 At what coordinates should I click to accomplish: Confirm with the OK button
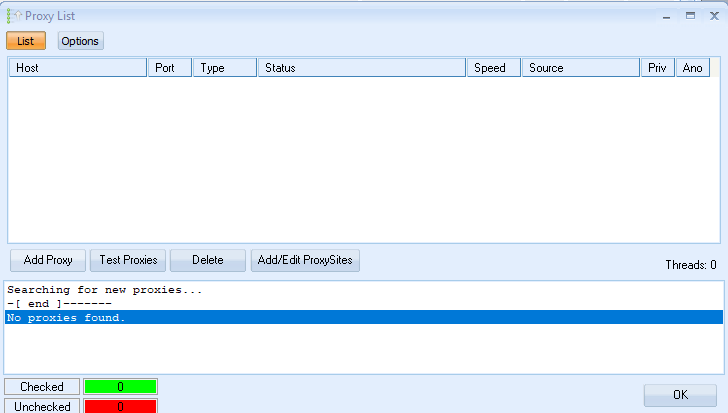pyautogui.click(x=680, y=395)
